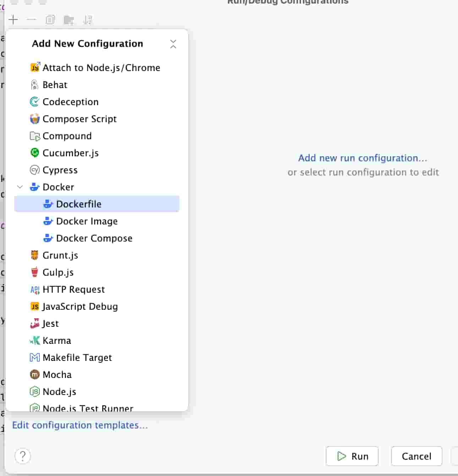Pick Karma from the configuration list
Screen dimensions: 458x476
pyautogui.click(x=97, y=340)
